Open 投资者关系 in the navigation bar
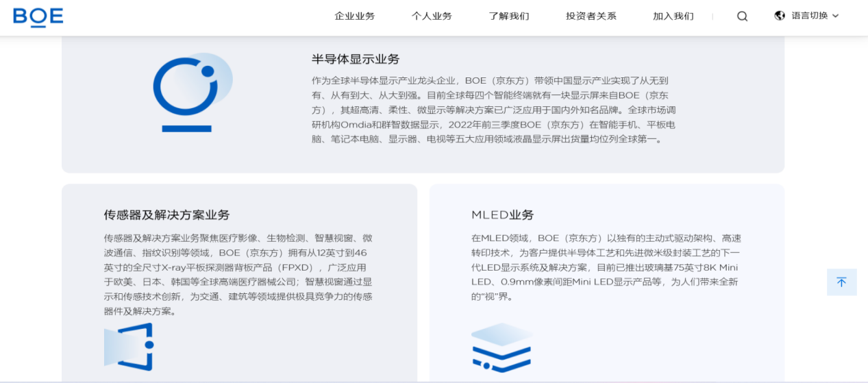This screenshot has width=868, height=383. click(591, 16)
